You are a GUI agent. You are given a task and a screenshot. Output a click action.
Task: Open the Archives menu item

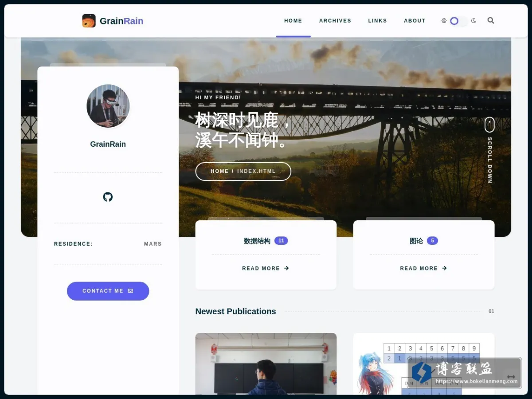(x=335, y=21)
